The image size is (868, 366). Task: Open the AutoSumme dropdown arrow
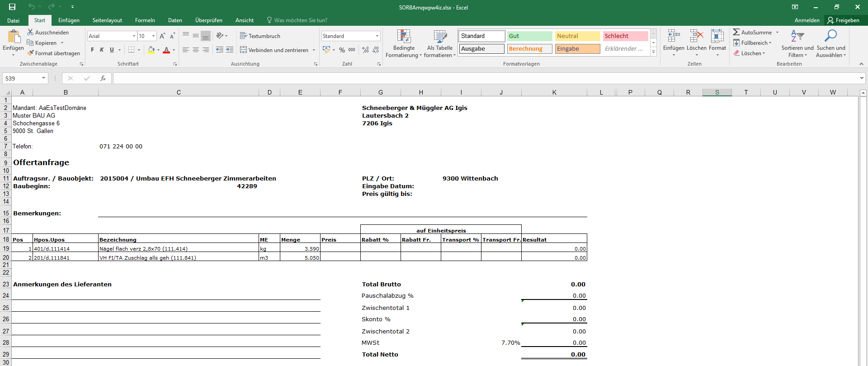(778, 32)
